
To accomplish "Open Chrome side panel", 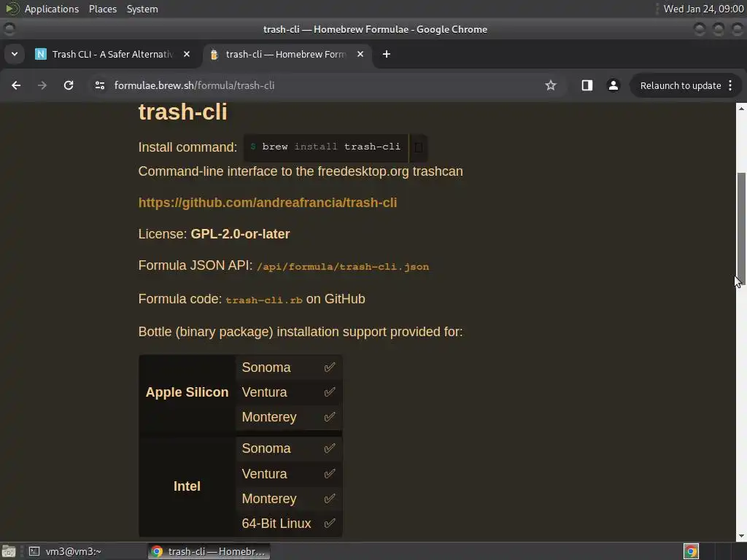I will [x=587, y=85].
